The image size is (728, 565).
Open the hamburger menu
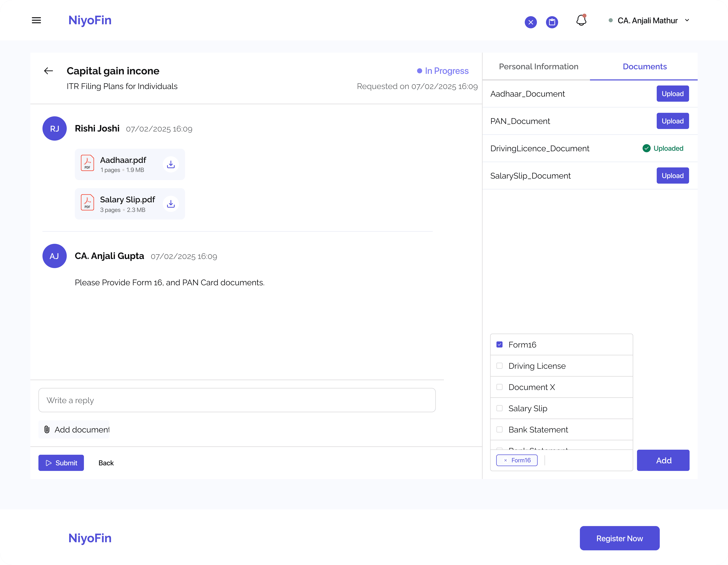click(x=36, y=20)
